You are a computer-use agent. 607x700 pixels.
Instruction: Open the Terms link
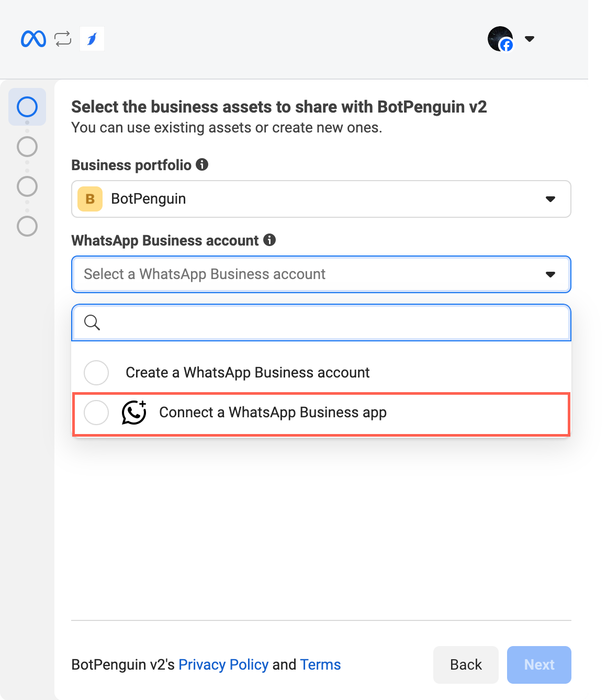point(320,664)
